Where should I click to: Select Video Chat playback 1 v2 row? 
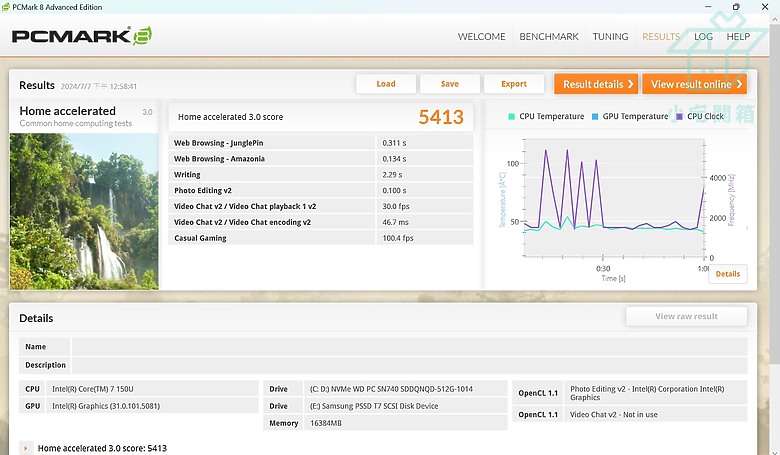click(x=321, y=206)
